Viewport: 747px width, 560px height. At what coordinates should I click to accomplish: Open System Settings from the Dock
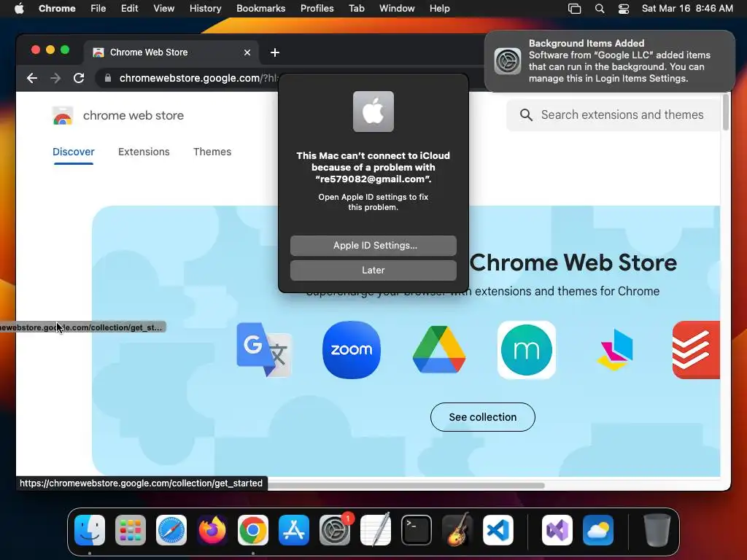click(x=334, y=530)
